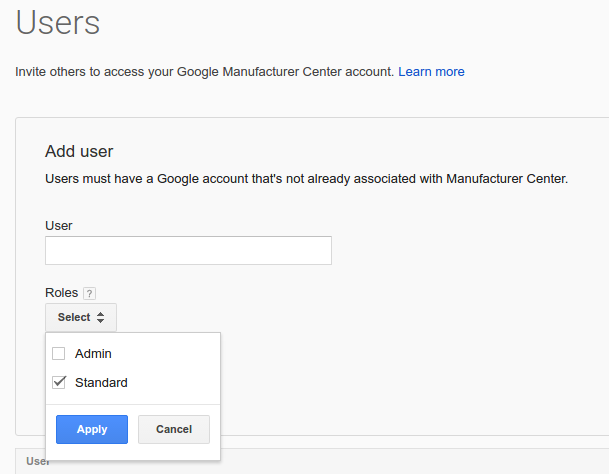The height and width of the screenshot is (474, 609).
Task: Click the Google account requirement note
Action: coord(306,179)
